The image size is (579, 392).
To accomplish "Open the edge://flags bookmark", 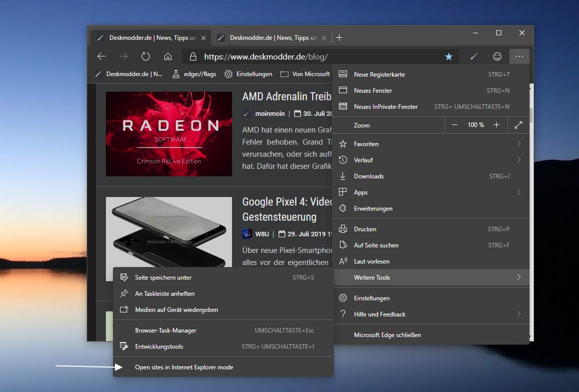I will click(x=195, y=74).
